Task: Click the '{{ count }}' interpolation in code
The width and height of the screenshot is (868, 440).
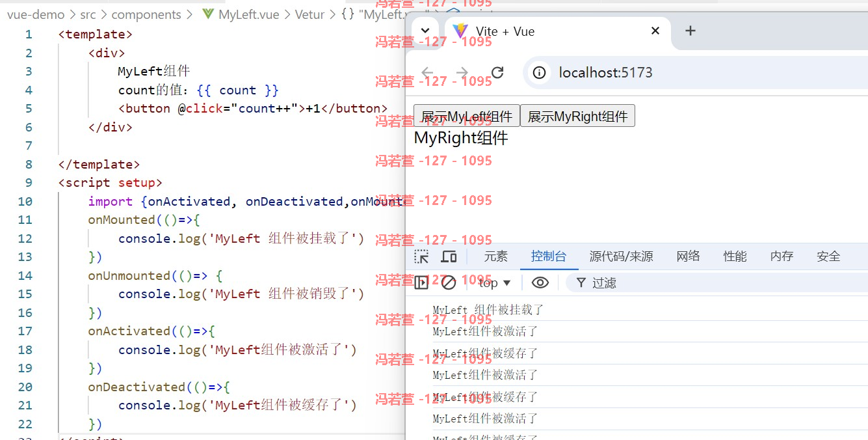Action: (237, 90)
